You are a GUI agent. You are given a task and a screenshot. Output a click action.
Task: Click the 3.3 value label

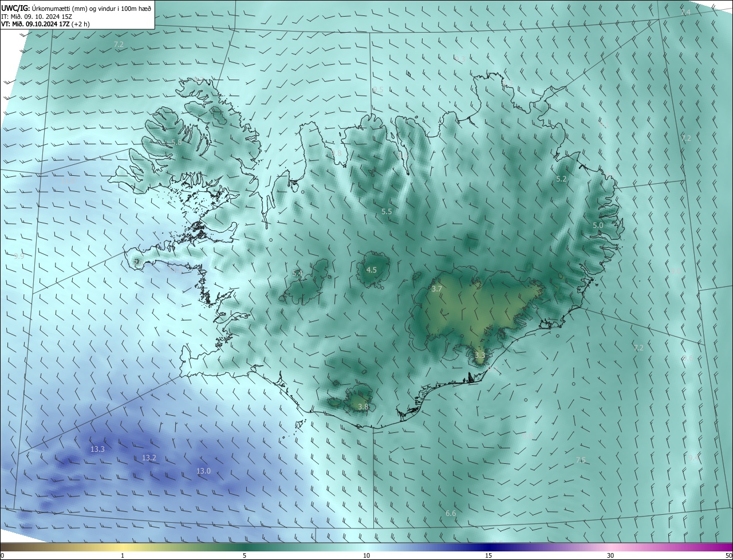[480, 356]
